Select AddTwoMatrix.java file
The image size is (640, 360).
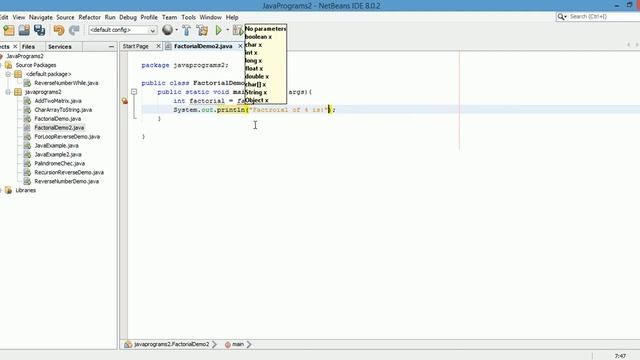pyautogui.click(x=58, y=101)
